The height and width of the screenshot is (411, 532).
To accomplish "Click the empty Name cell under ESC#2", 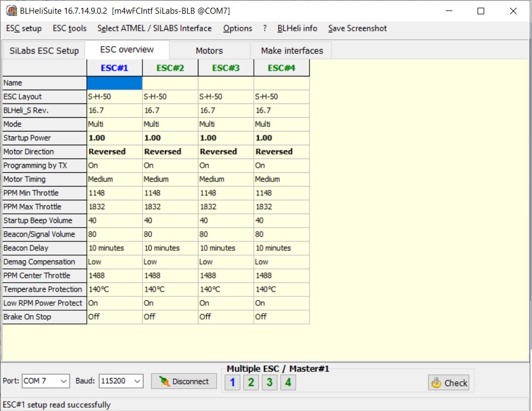I will 170,83.
